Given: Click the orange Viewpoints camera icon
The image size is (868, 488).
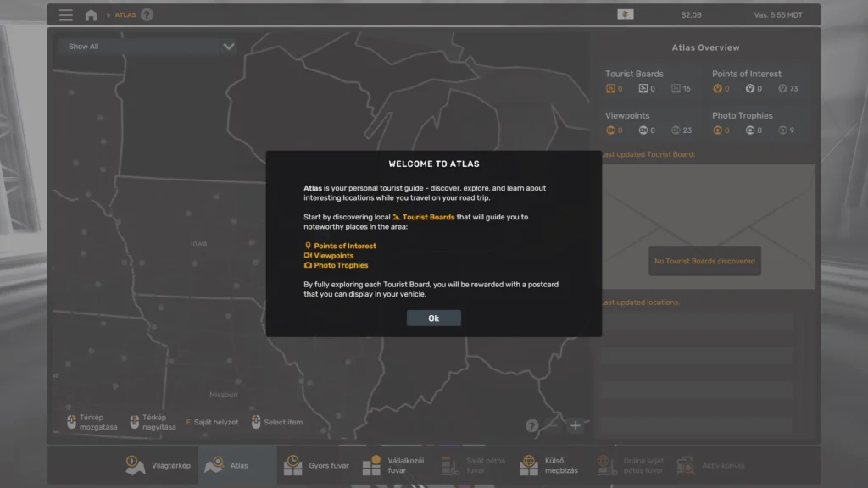Looking at the screenshot, I should click(x=610, y=130).
